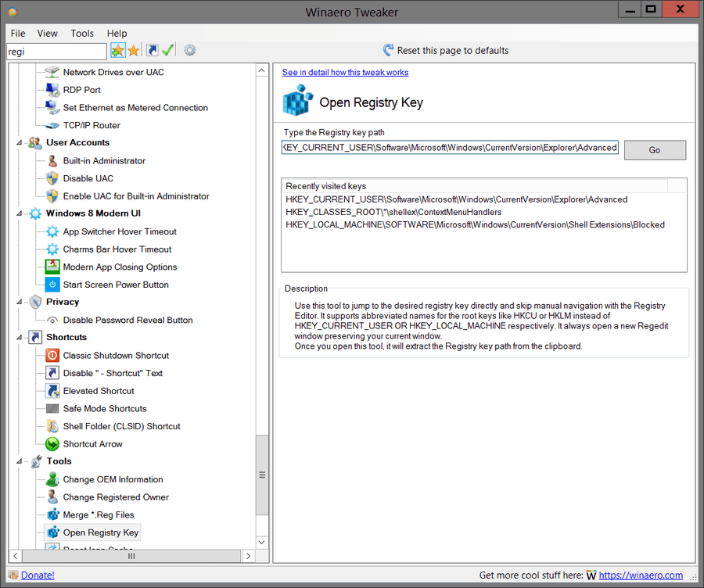Click the Merge *.Reg Files icon
The image size is (704, 588).
[52, 514]
